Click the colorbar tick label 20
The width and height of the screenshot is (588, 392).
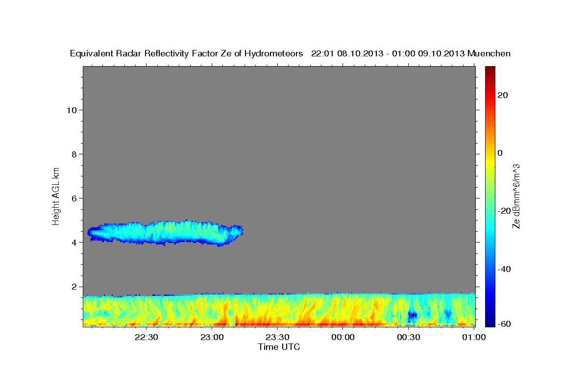tap(503, 95)
